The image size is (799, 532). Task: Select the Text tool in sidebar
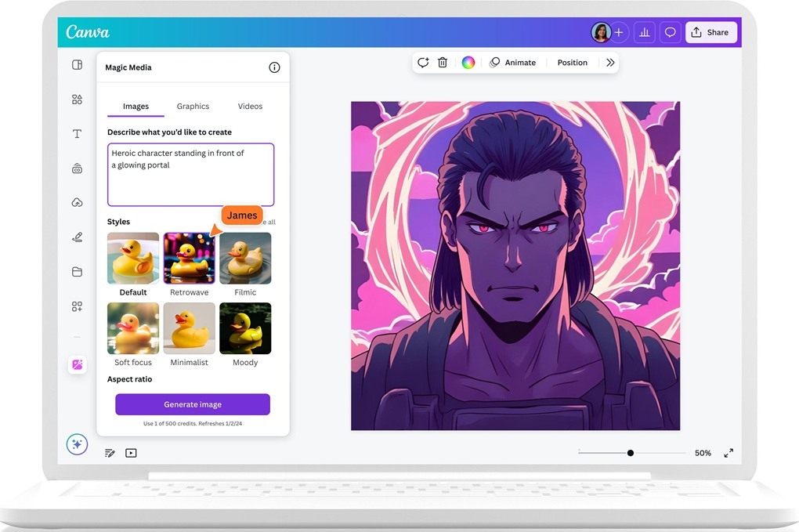(77, 134)
